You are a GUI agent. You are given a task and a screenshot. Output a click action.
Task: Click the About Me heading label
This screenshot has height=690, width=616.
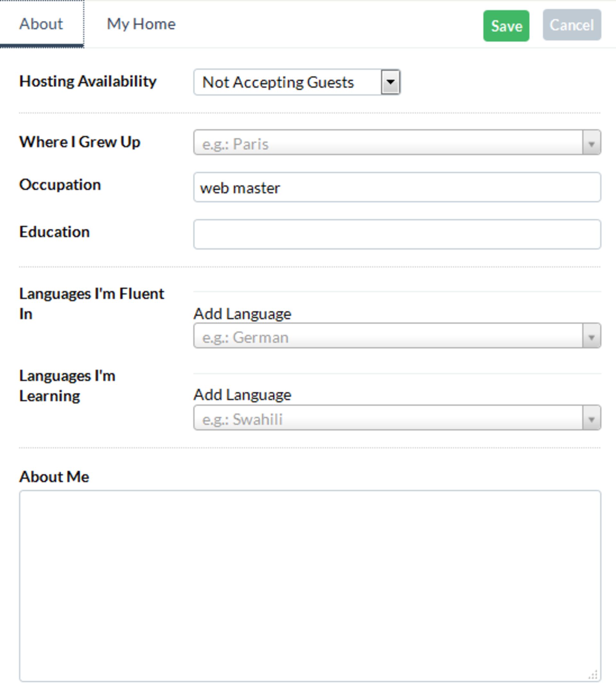pyautogui.click(x=54, y=477)
